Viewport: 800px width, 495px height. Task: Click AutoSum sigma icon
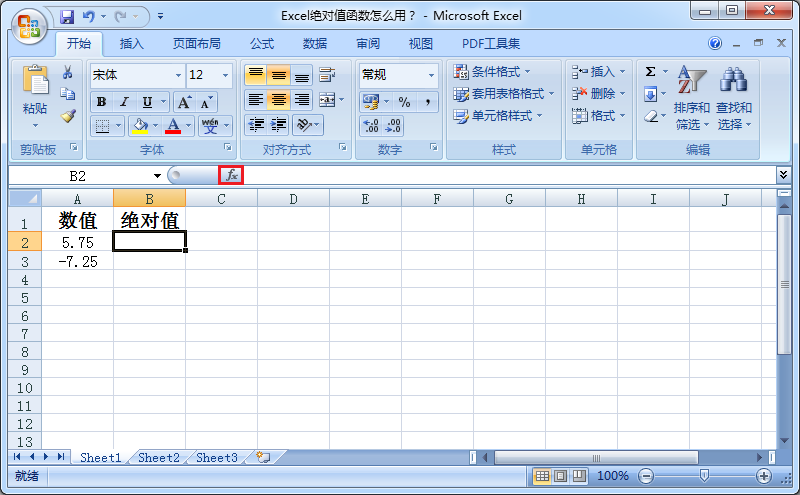(x=651, y=71)
